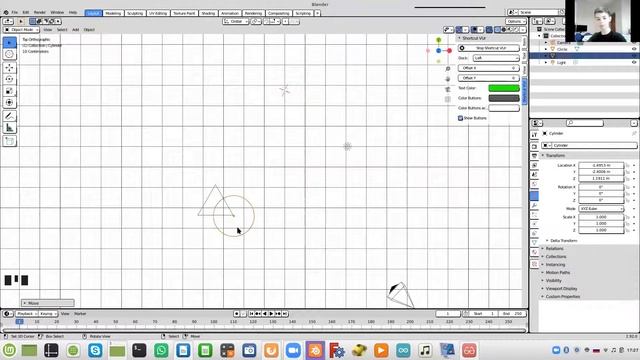
Task: Open the XYZ Euler rotation mode dropdown
Action: [602, 209]
